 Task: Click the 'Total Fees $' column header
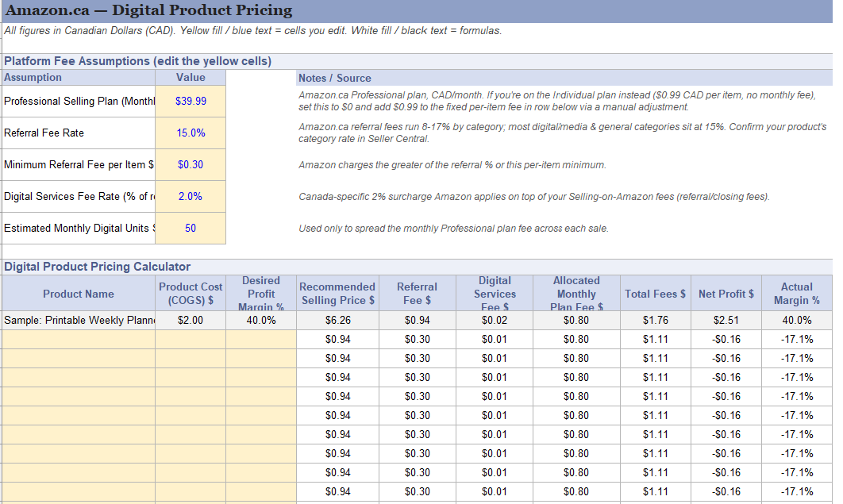pyautogui.click(x=656, y=294)
